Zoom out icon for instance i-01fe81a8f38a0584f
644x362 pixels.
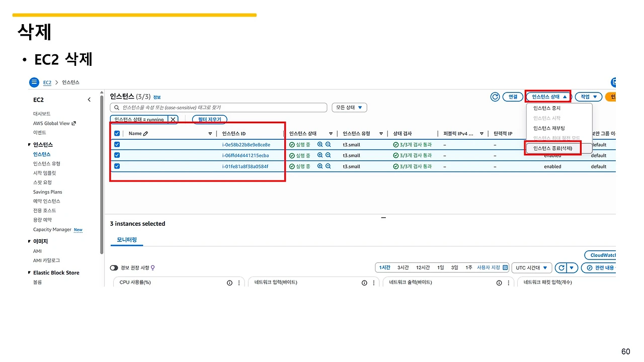(328, 166)
